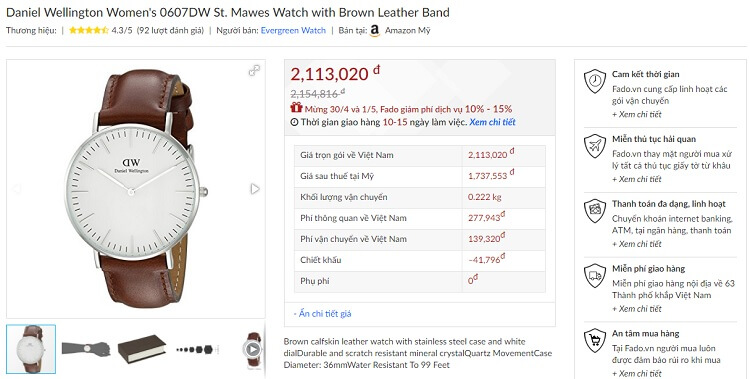Show next product image with right arrow
This screenshot has width=750, height=379.
pyautogui.click(x=255, y=189)
